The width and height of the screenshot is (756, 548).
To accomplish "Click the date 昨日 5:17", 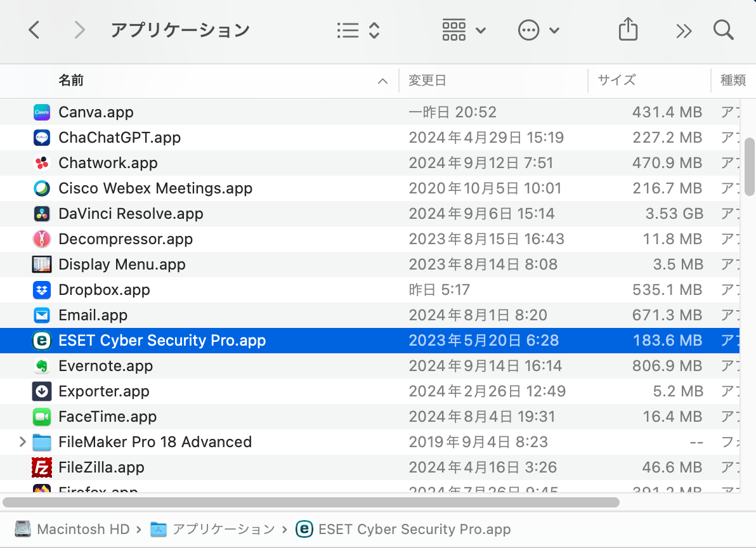I will tap(439, 290).
